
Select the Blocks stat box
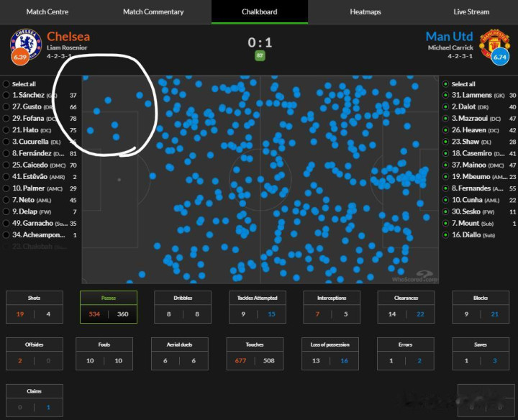[x=481, y=307]
